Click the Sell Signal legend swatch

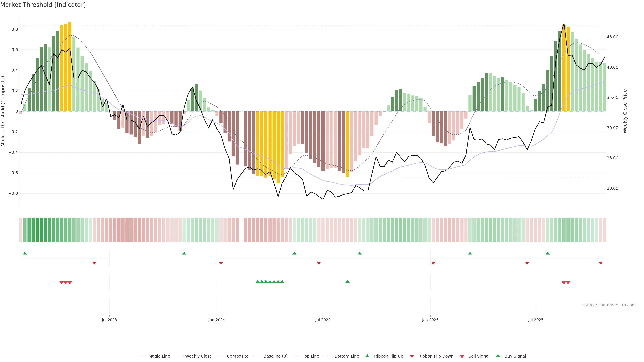[462, 356]
